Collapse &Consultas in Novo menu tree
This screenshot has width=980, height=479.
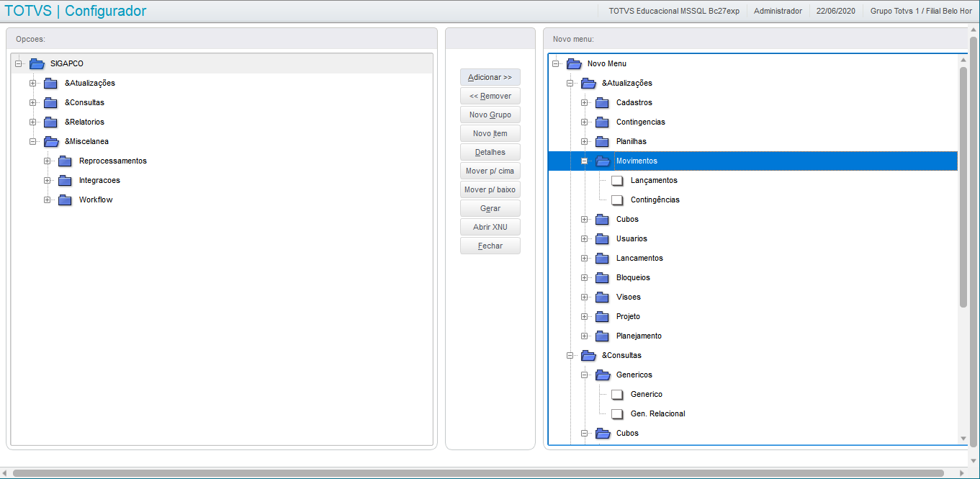570,355
